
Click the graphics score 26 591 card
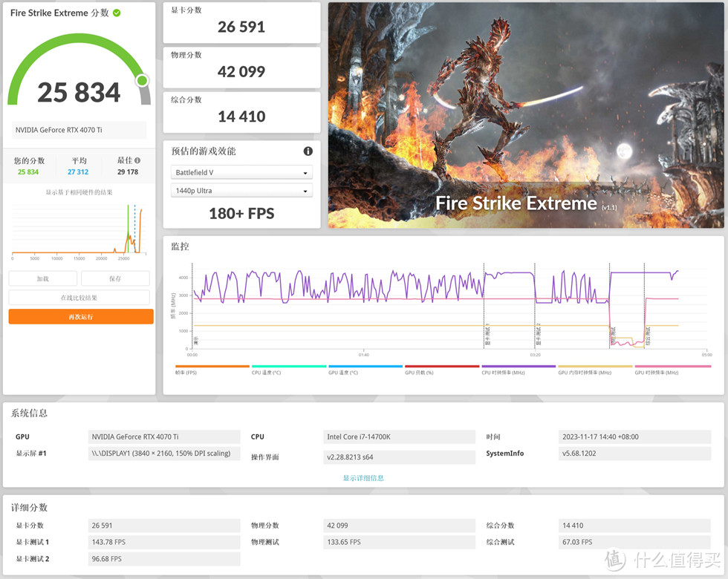pyautogui.click(x=241, y=23)
